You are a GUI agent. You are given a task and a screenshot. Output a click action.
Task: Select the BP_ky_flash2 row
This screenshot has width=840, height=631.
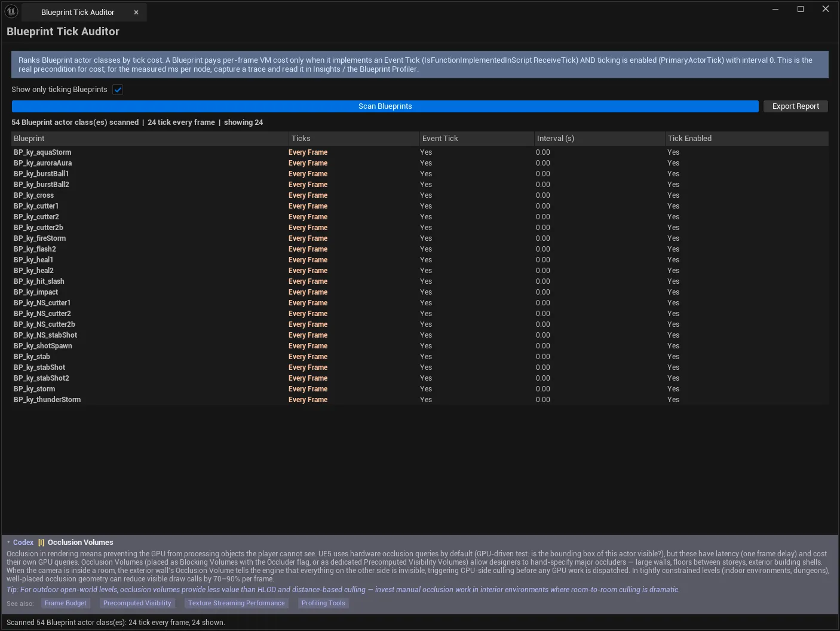pos(420,249)
